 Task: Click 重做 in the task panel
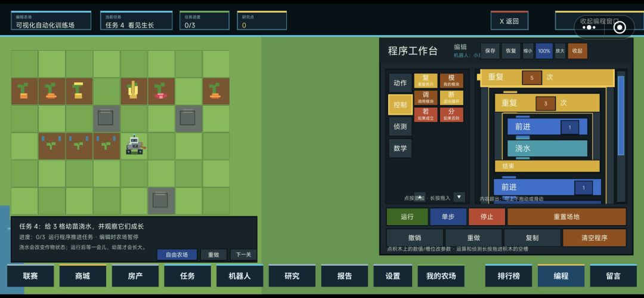[213, 255]
